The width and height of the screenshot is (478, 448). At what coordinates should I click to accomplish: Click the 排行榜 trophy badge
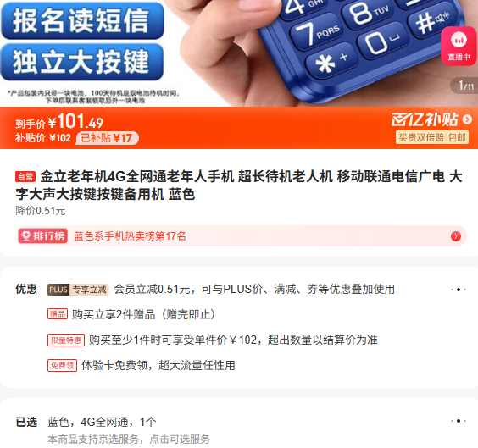43,236
